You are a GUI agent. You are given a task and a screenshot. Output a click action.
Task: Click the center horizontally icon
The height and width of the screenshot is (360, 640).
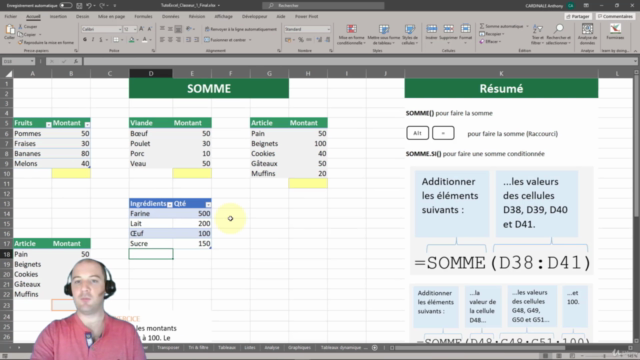coord(170,40)
